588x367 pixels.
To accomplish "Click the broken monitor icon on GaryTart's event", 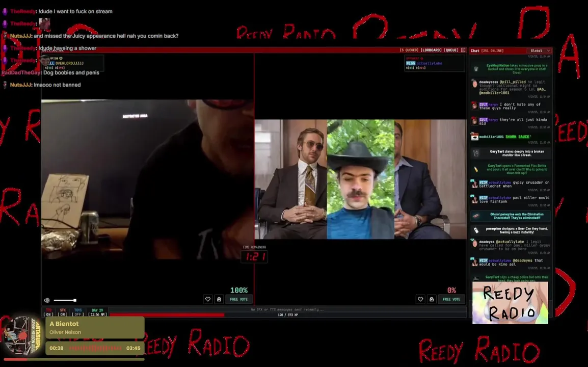I will (x=476, y=153).
